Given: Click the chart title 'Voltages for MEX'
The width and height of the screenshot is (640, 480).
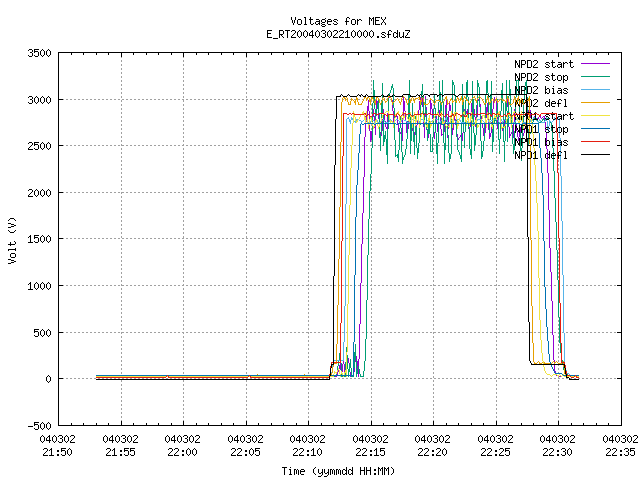Looking at the screenshot, I should click(x=338, y=21).
